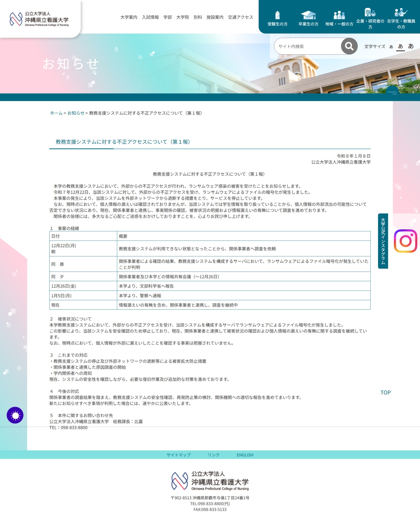Select the medium あ text size
The image size is (420, 528).
pos(400,46)
